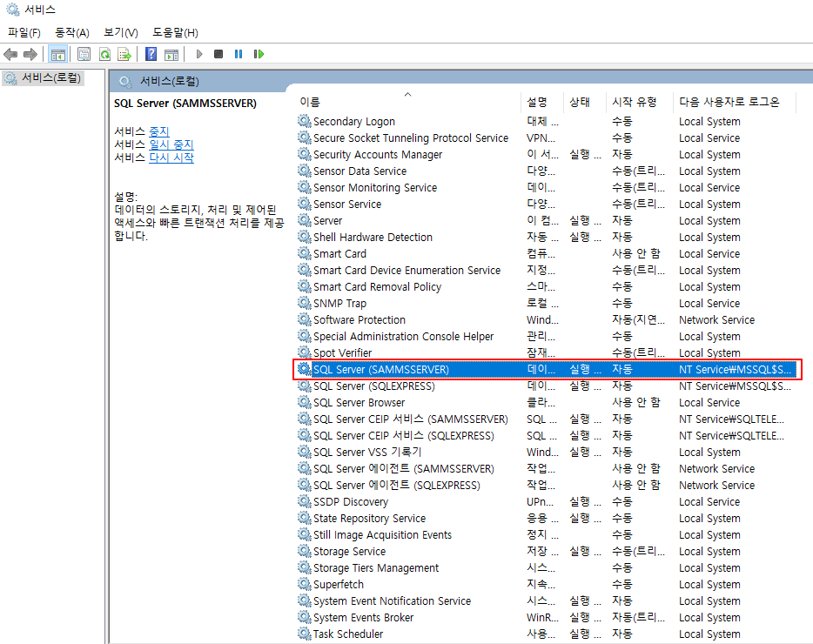
Task: Click gear icon of System Events Broker
Action: pos(305,617)
